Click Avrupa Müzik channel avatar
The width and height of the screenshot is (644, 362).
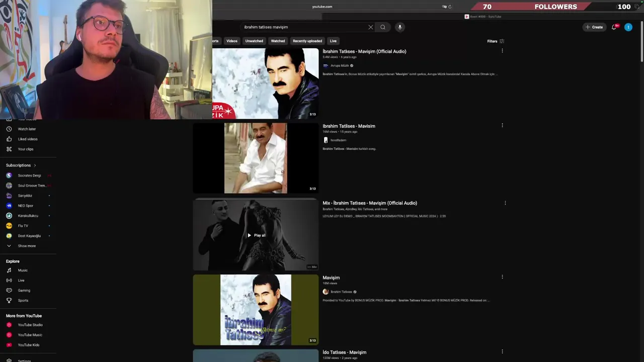coord(326,65)
